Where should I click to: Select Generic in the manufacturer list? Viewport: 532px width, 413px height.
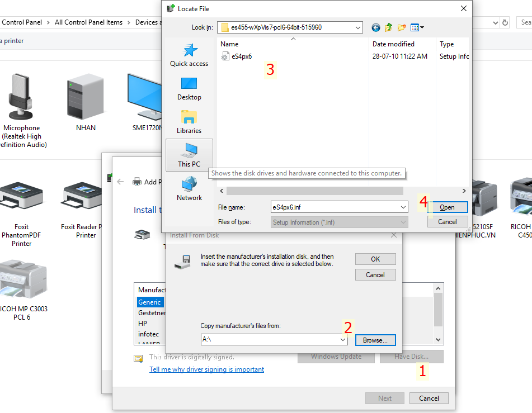pos(149,302)
